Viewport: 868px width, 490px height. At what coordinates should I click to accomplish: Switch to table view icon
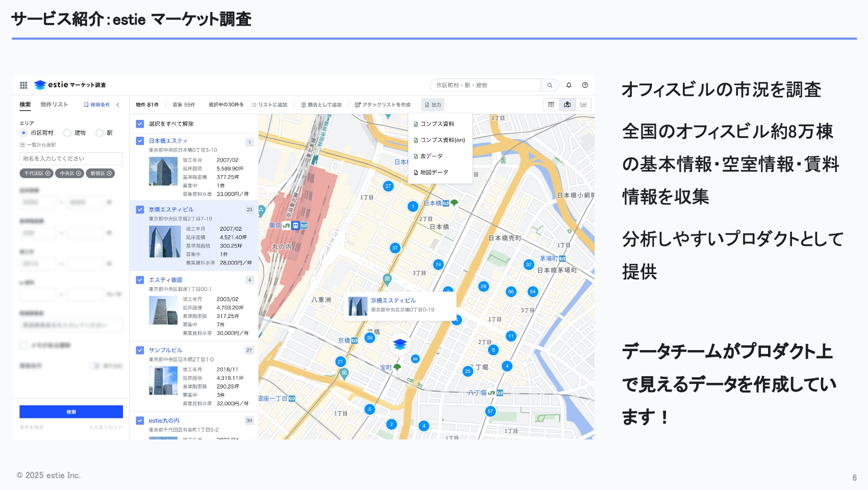551,105
